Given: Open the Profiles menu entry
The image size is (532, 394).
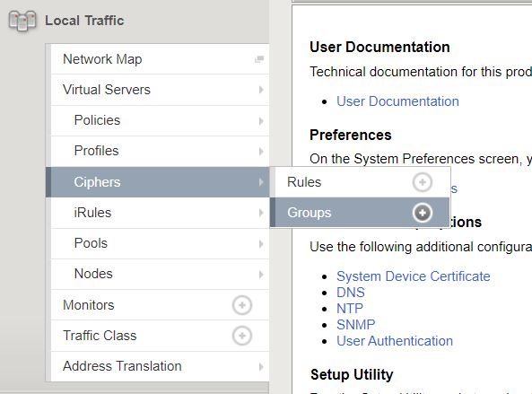Looking at the screenshot, I should tap(160, 151).
